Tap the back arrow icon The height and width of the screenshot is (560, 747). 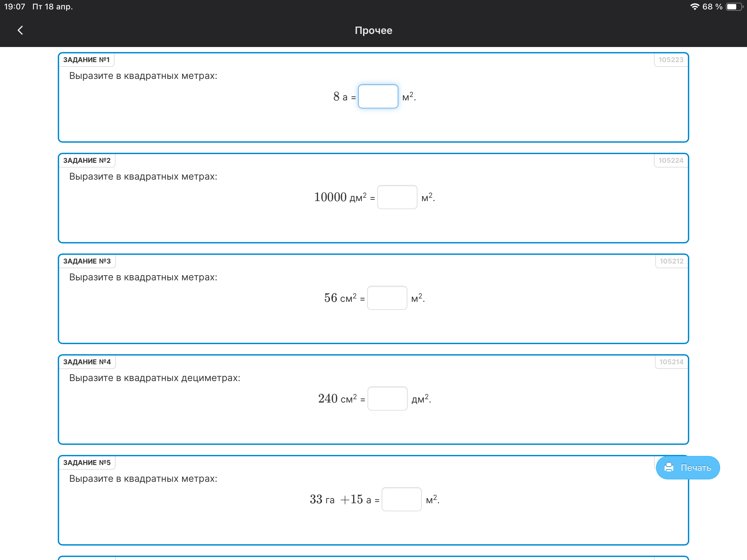click(20, 30)
